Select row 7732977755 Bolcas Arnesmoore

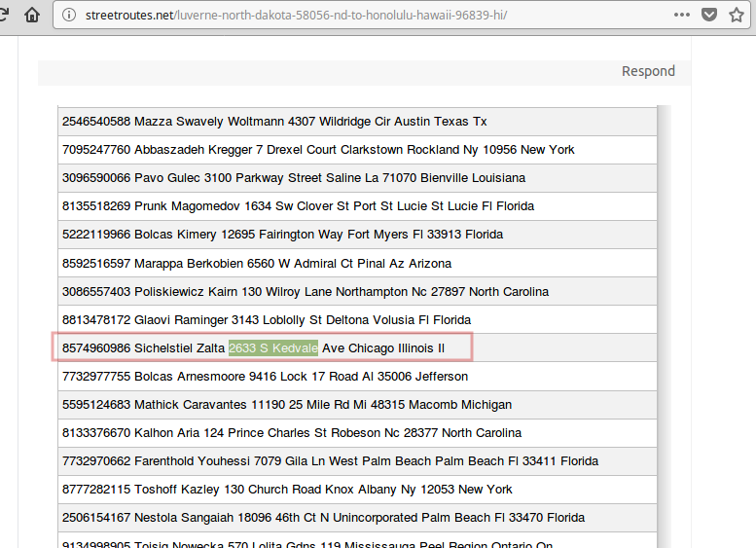tap(357, 377)
